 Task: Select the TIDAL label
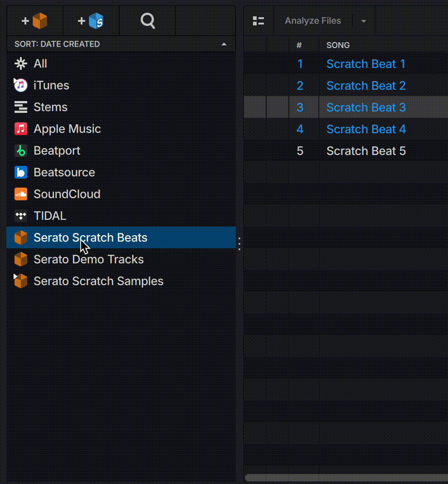[x=50, y=216]
